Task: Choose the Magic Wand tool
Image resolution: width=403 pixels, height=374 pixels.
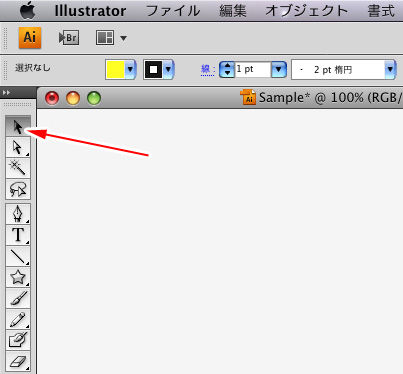Action: (18, 168)
